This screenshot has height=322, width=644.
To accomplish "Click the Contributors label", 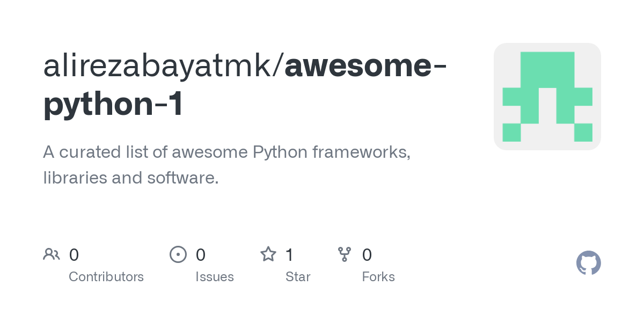I will (106, 277).
